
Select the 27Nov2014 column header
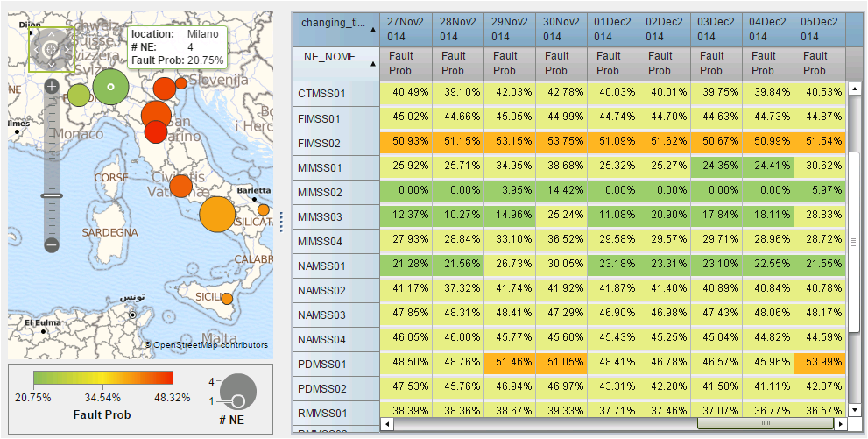point(406,30)
